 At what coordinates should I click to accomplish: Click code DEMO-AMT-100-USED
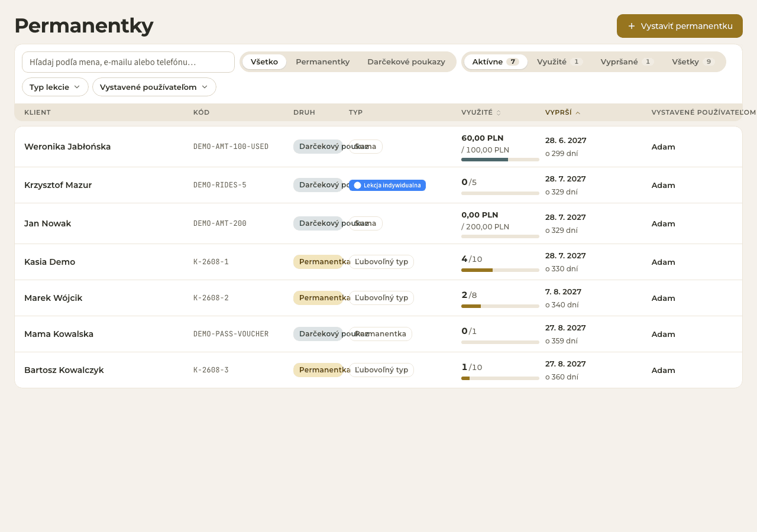[x=231, y=147]
